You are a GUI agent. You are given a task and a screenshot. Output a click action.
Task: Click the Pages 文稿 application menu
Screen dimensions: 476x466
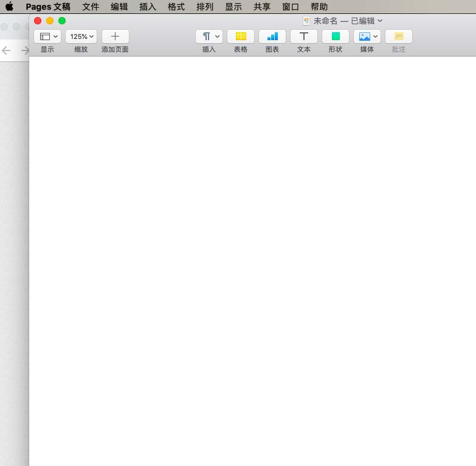48,7
